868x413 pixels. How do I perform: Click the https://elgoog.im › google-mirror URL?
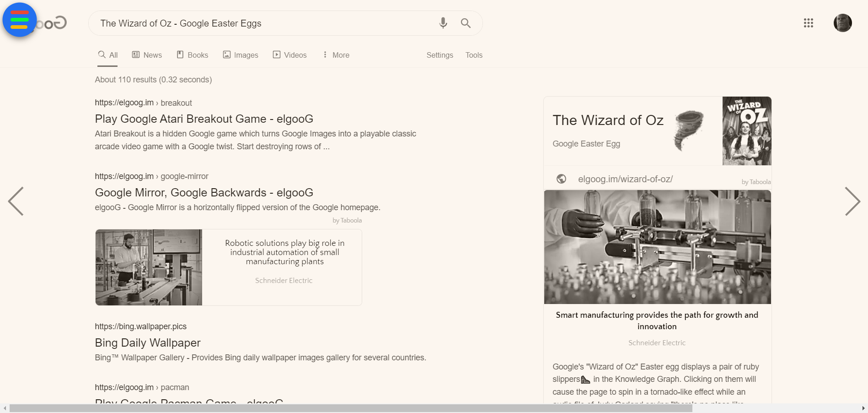pos(151,176)
